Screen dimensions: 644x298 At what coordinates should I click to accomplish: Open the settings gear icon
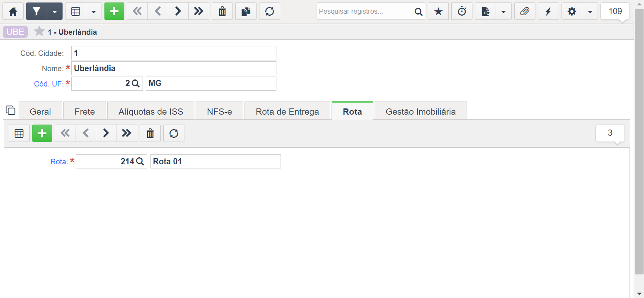pyautogui.click(x=572, y=11)
